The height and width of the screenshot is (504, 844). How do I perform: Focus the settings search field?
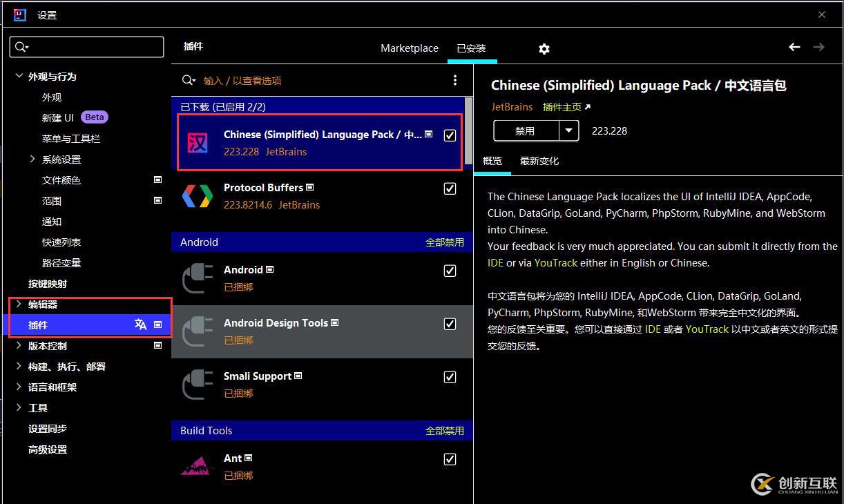(86, 46)
